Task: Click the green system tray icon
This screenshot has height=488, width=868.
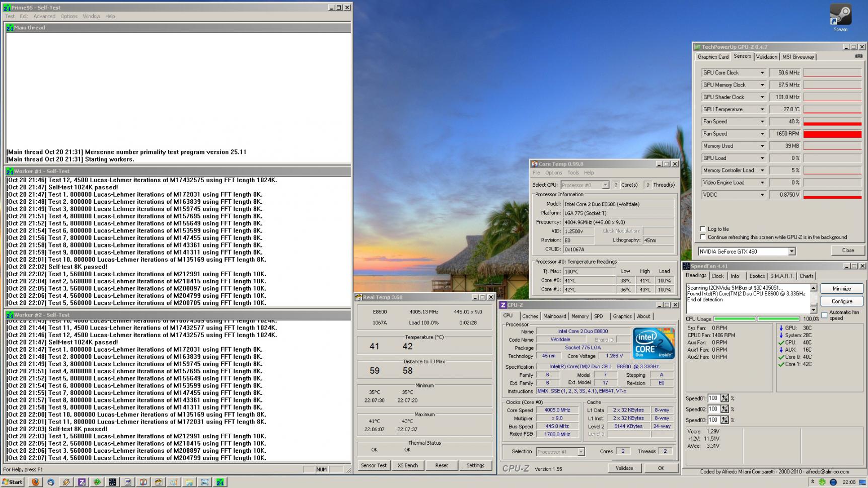Action: click(822, 482)
